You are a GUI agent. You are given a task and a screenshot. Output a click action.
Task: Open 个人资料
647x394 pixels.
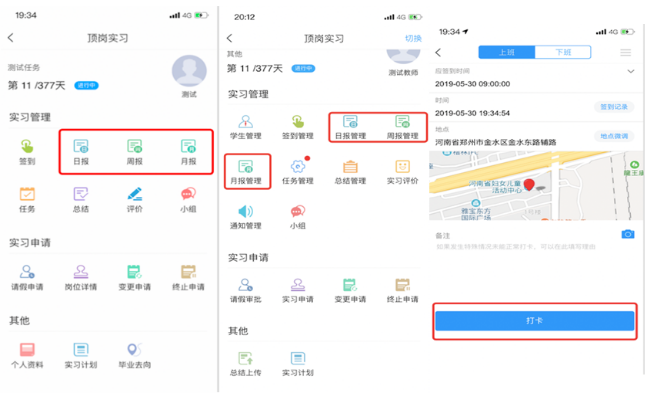[x=27, y=356]
